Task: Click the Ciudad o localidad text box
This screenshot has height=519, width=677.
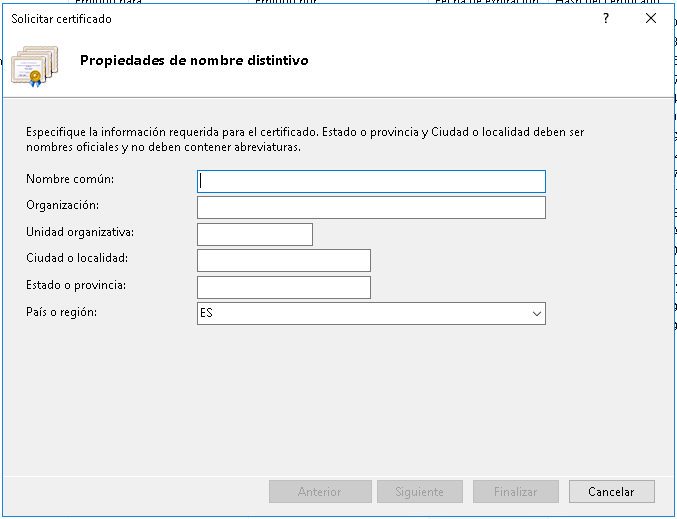Action: click(x=284, y=260)
